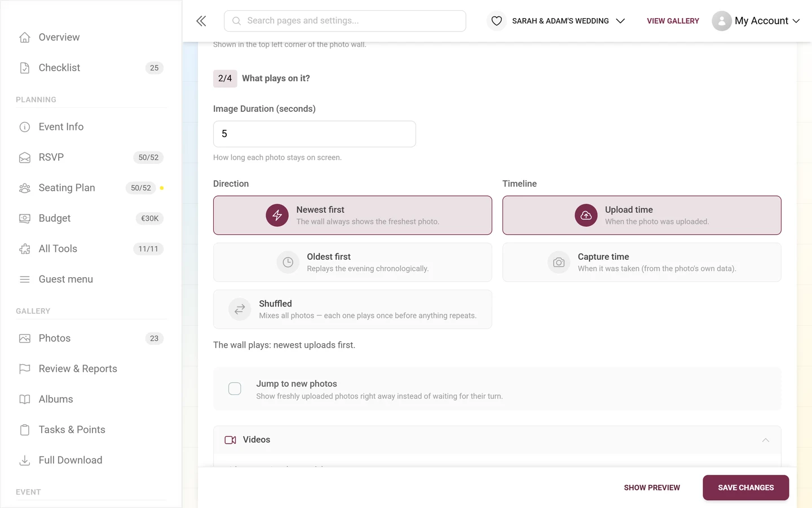
Task: Choose Upload time timeline option
Action: 642,215
